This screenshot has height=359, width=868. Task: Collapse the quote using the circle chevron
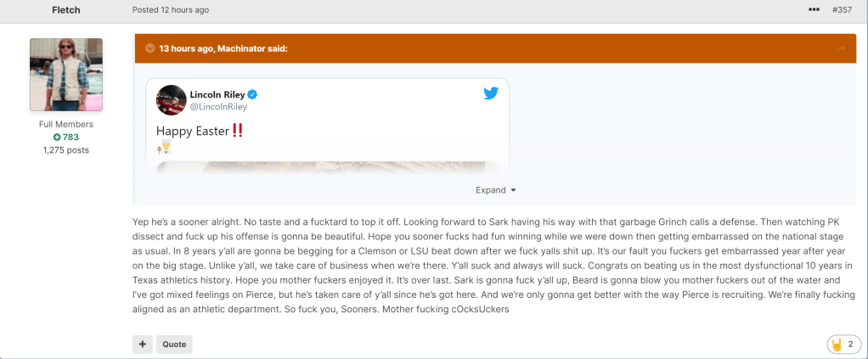click(x=149, y=48)
